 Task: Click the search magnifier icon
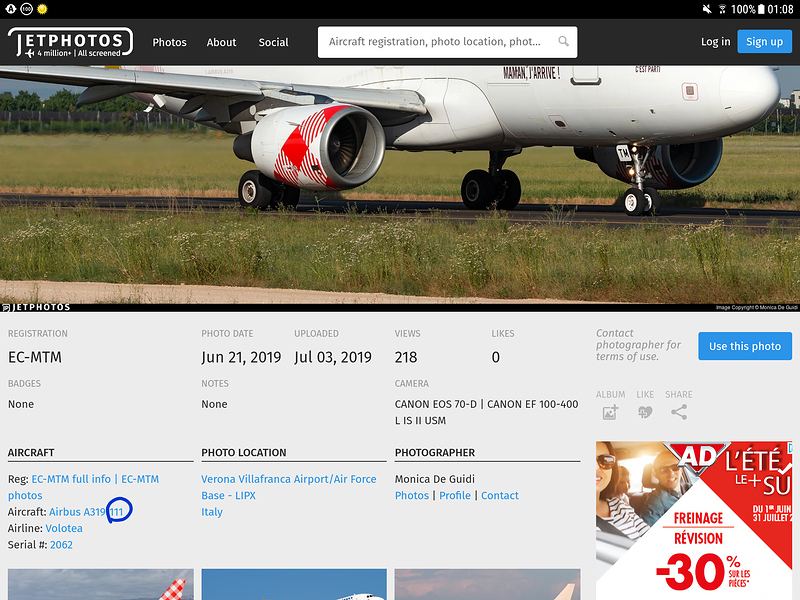point(563,41)
